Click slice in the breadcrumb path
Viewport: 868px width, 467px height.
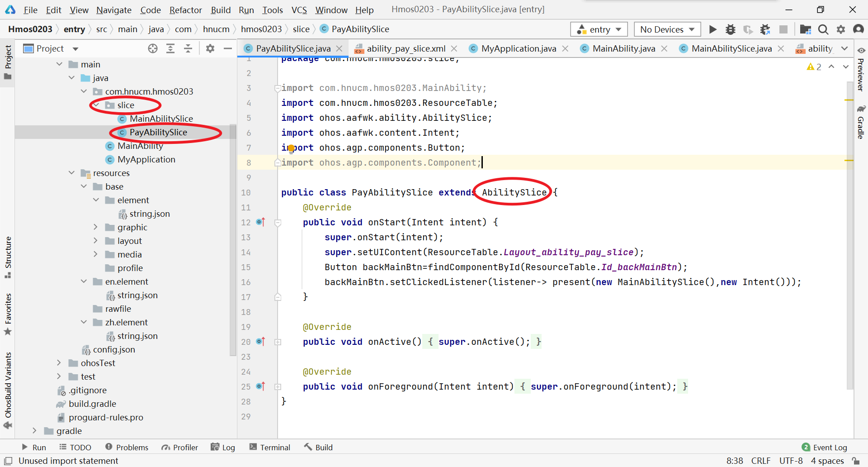point(301,29)
